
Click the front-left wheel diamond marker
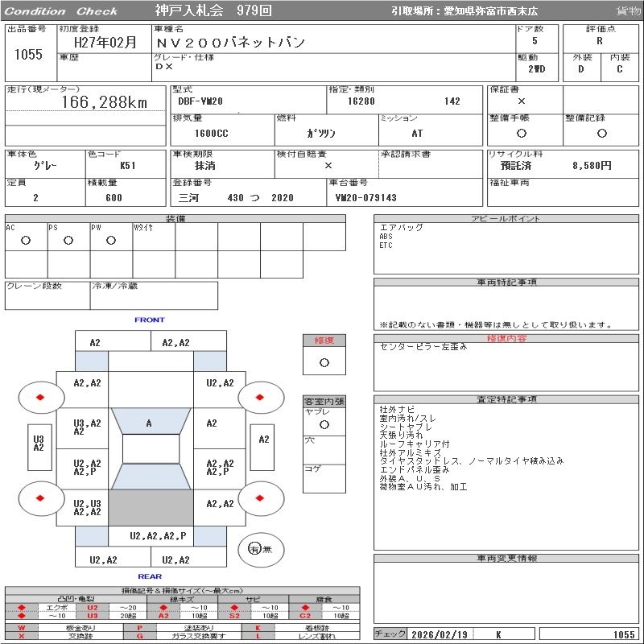[40, 397]
